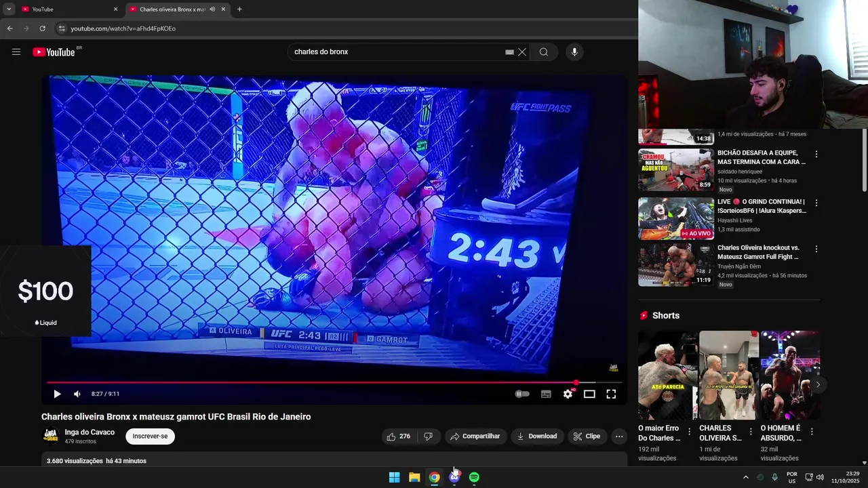Open Spotify from the taskbar
868x488 pixels.
click(474, 477)
